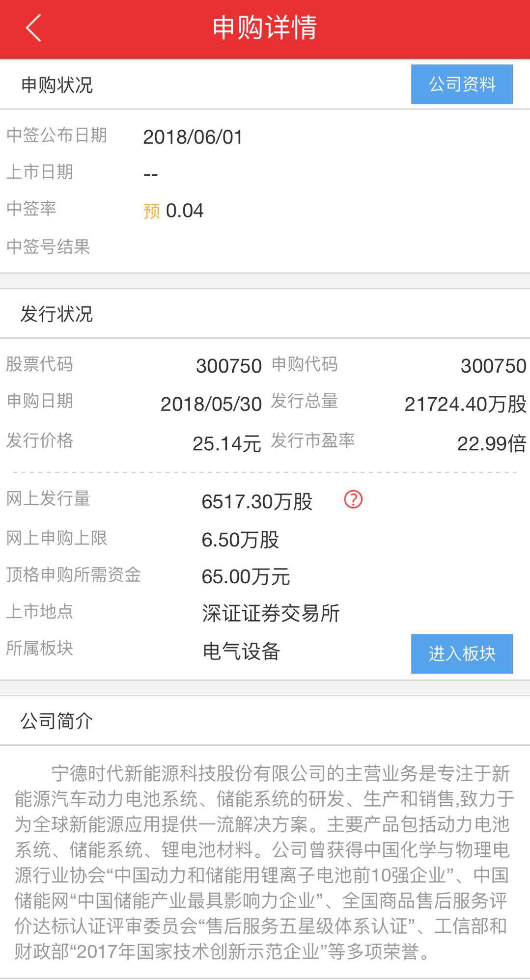This screenshot has height=980, width=530.
Task: Open the 进入板块 sector button
Action: coord(462,653)
